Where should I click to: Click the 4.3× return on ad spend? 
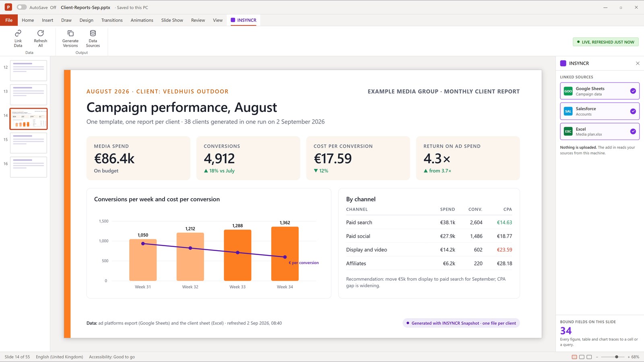[437, 158]
